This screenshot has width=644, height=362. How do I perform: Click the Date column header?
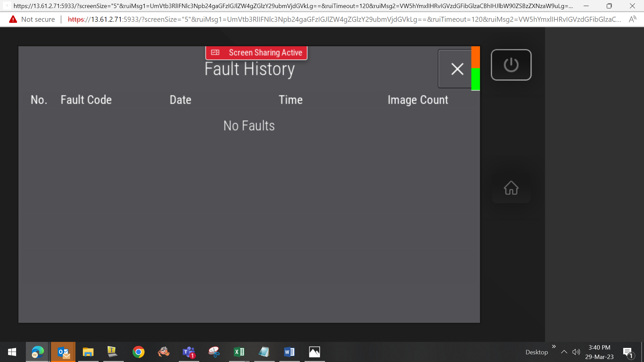[180, 100]
